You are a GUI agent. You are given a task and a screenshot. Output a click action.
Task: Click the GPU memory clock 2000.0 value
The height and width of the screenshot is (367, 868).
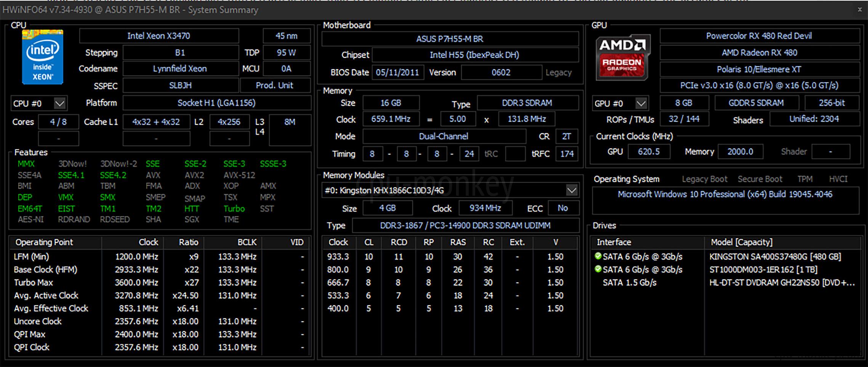click(740, 152)
